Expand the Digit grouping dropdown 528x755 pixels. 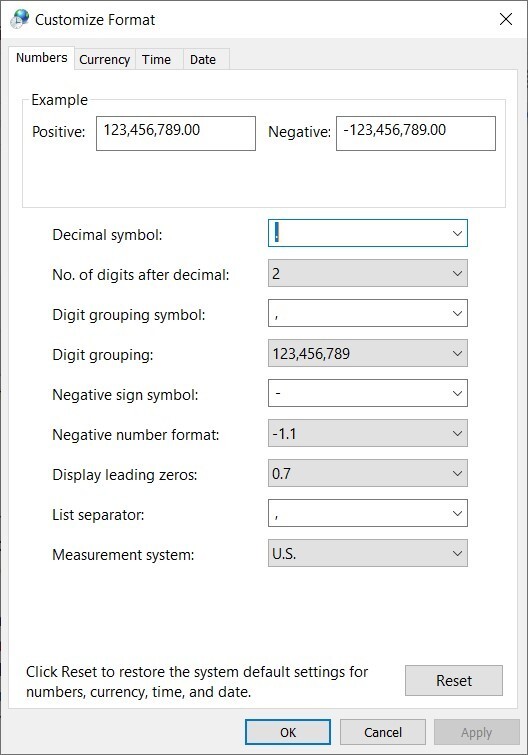coord(368,353)
